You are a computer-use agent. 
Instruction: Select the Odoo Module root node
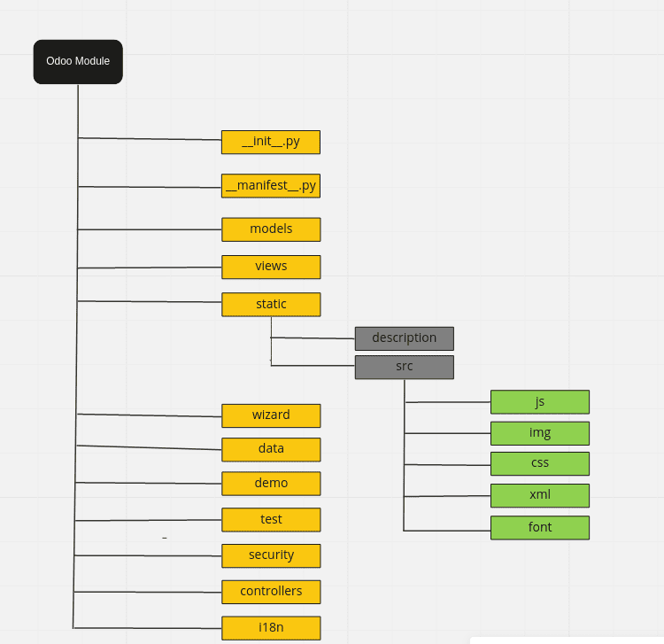click(78, 62)
